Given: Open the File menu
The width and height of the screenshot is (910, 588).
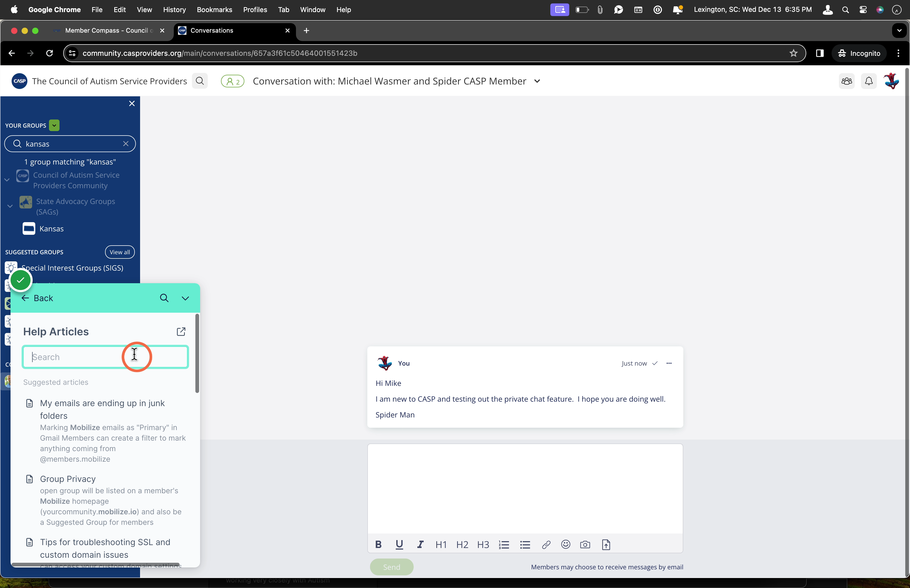Looking at the screenshot, I should point(97,9).
